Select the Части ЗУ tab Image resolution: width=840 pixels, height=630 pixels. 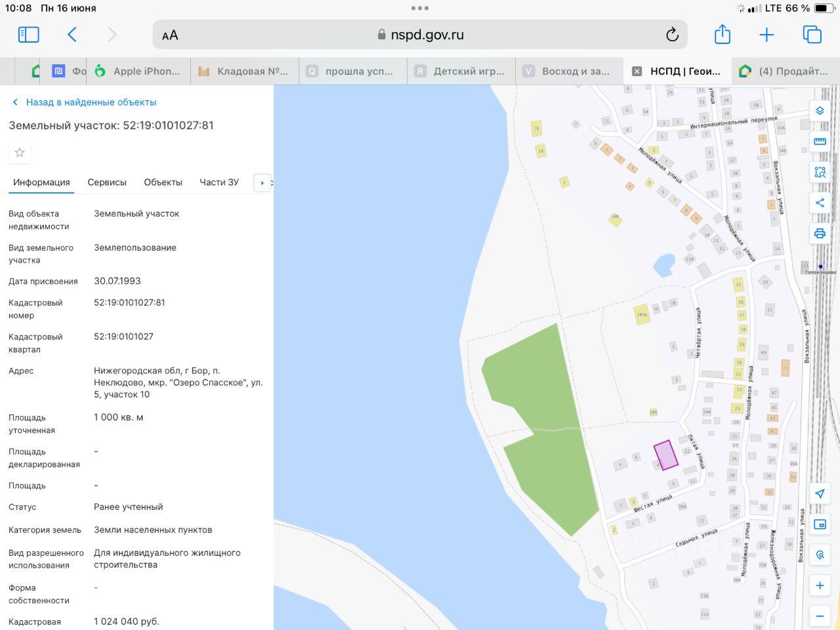coord(219,182)
